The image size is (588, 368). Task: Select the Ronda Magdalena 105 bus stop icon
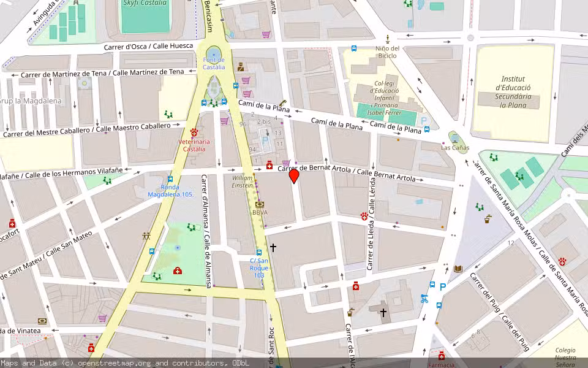coord(170,179)
